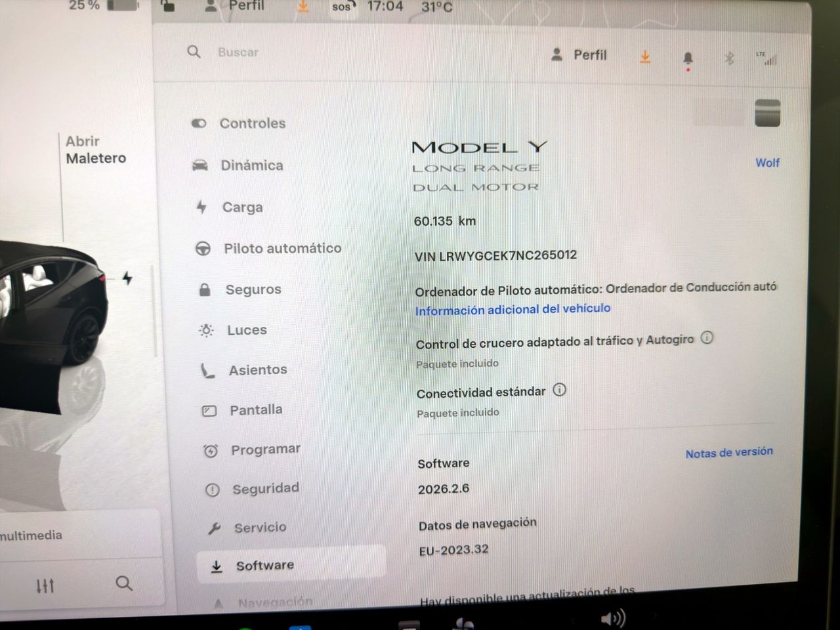The width and height of the screenshot is (840, 630).
Task: Click the 60.135 km odometer value
Action: coord(445,221)
